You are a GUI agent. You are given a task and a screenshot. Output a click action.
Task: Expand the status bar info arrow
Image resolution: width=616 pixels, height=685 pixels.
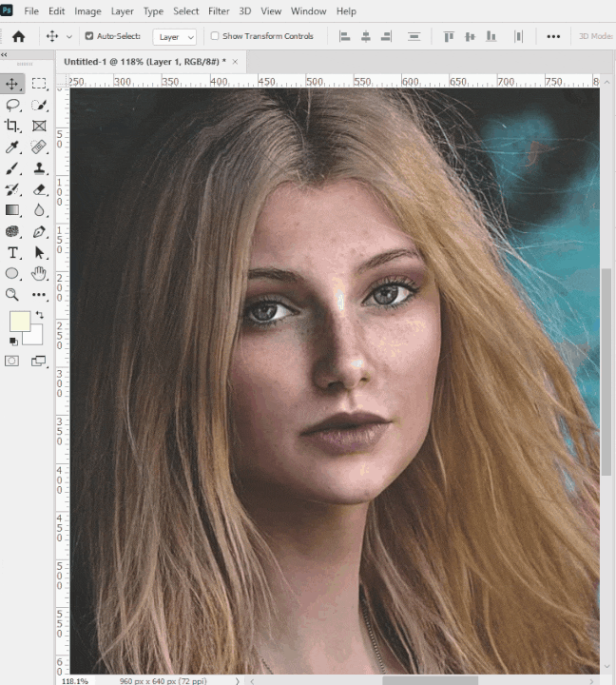237,680
